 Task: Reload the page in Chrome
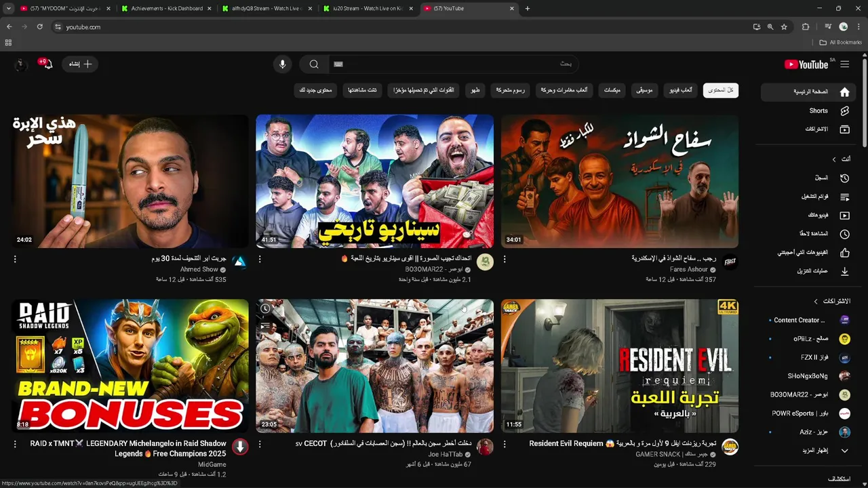(39, 26)
